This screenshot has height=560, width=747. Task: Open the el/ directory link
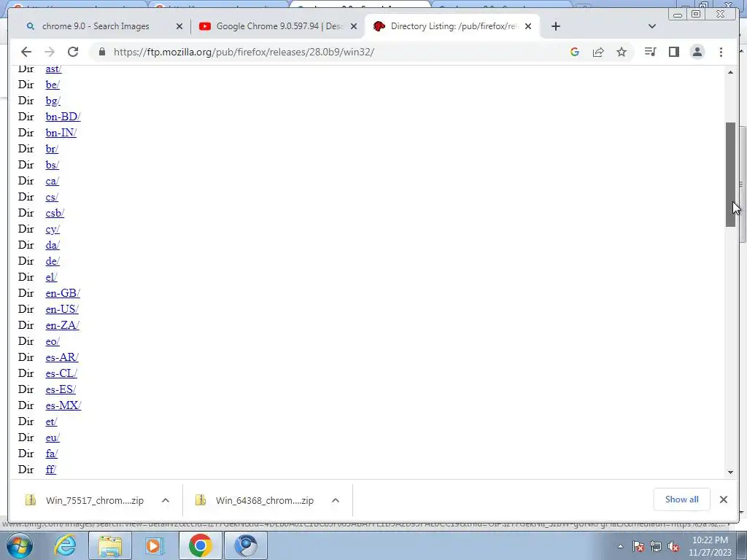coord(52,277)
